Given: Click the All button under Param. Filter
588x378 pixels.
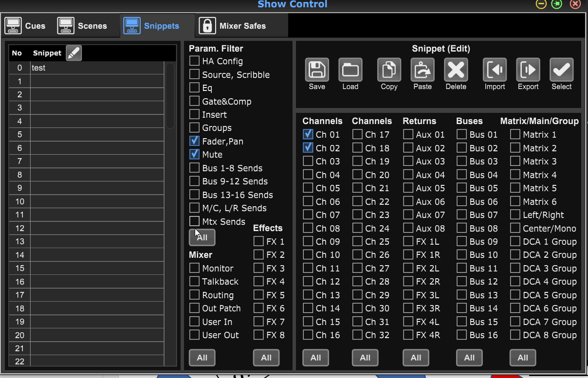Looking at the screenshot, I should [x=202, y=237].
